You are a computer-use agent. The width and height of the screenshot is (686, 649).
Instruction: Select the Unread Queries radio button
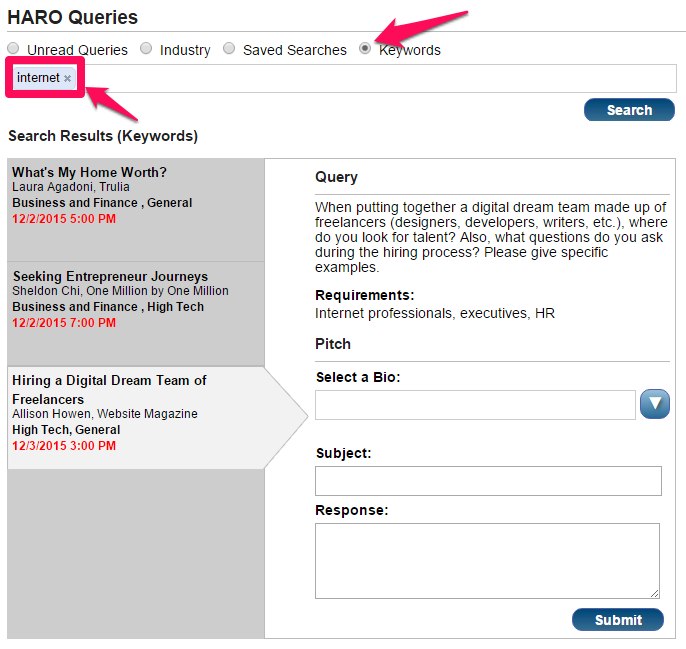click(14, 48)
